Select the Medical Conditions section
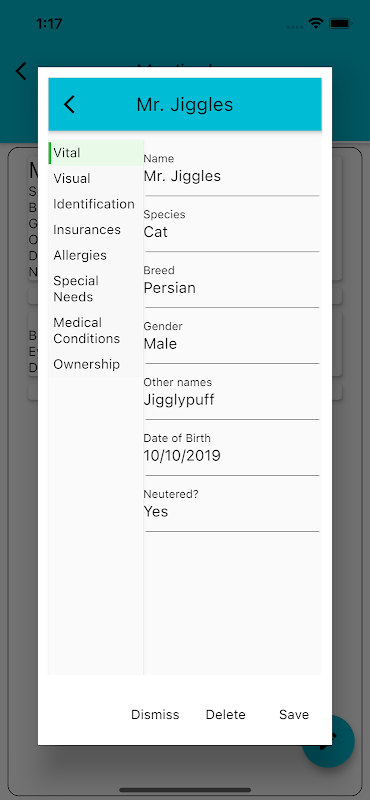This screenshot has width=370, height=800. point(96,331)
